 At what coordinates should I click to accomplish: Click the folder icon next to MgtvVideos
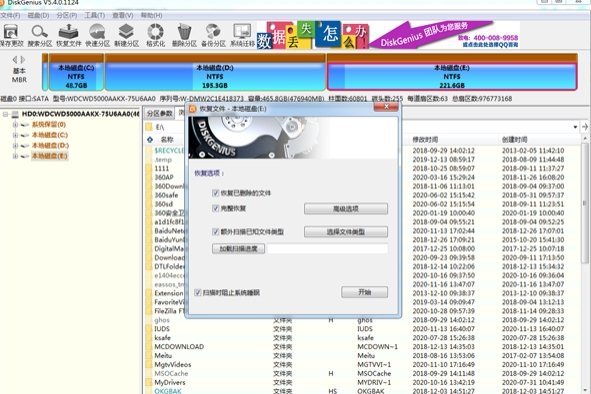pos(149,365)
